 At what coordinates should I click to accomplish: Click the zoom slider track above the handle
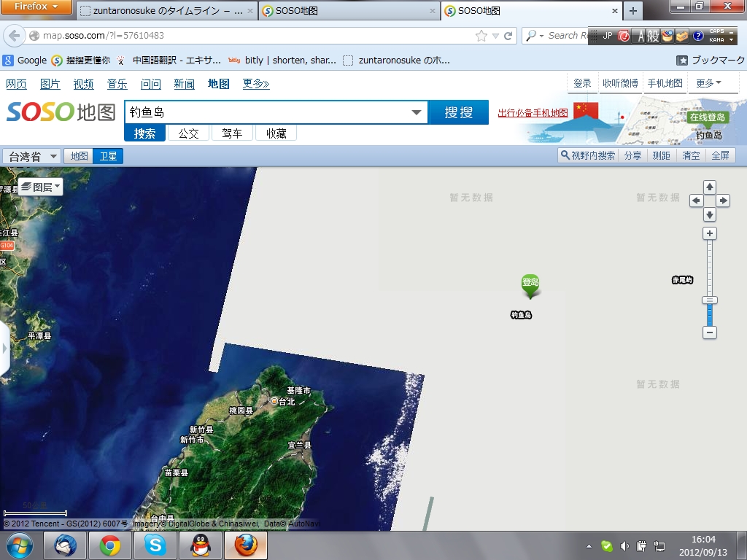pyautogui.click(x=709, y=268)
